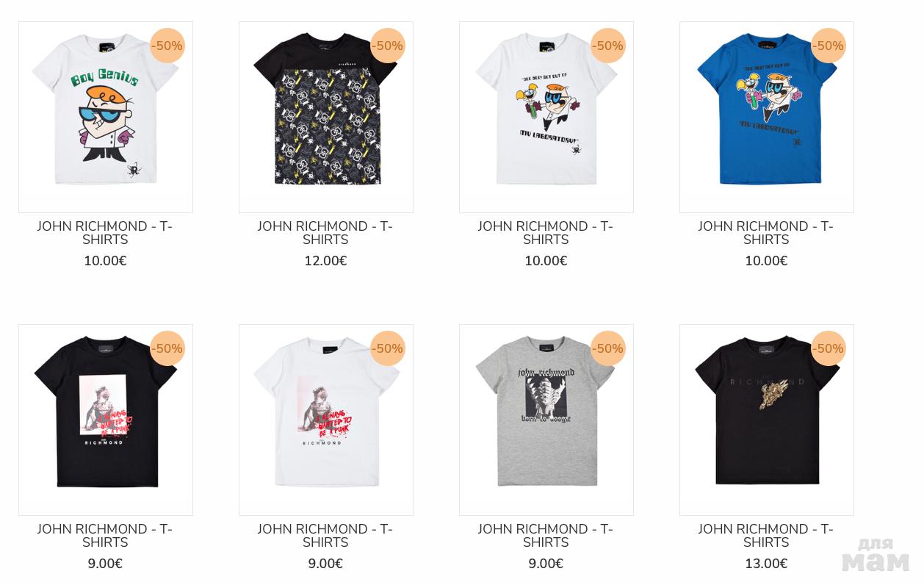This screenshot has width=924, height=585.
Task: Open the black t-shirt with gold emblem
Action: tap(767, 420)
